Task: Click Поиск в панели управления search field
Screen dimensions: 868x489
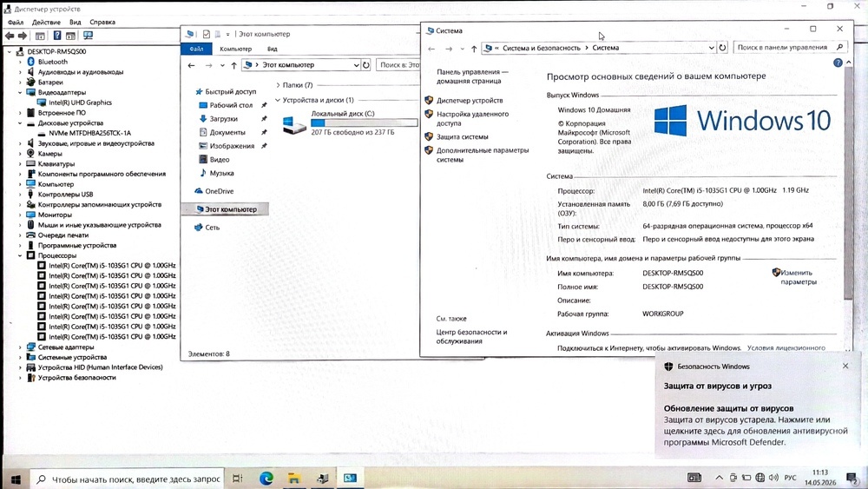Action: 790,48
